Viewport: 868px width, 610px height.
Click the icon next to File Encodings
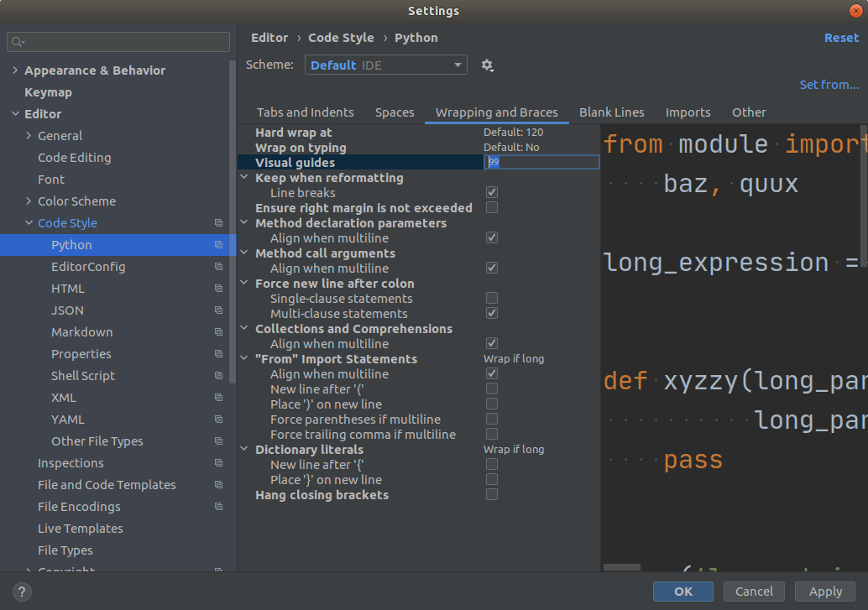(218, 506)
